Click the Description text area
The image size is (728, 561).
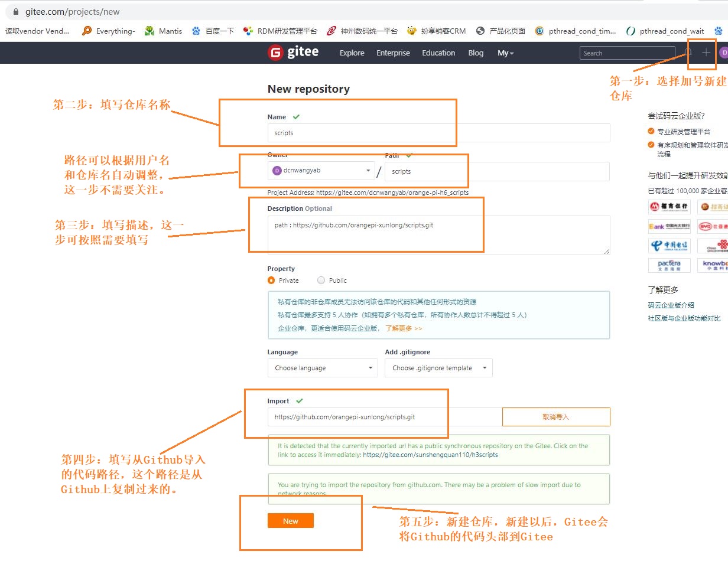click(x=438, y=235)
